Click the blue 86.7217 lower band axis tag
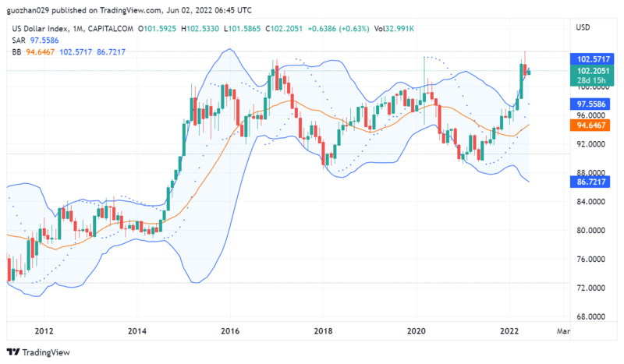Viewport: 624px width, 364px height. (590, 182)
